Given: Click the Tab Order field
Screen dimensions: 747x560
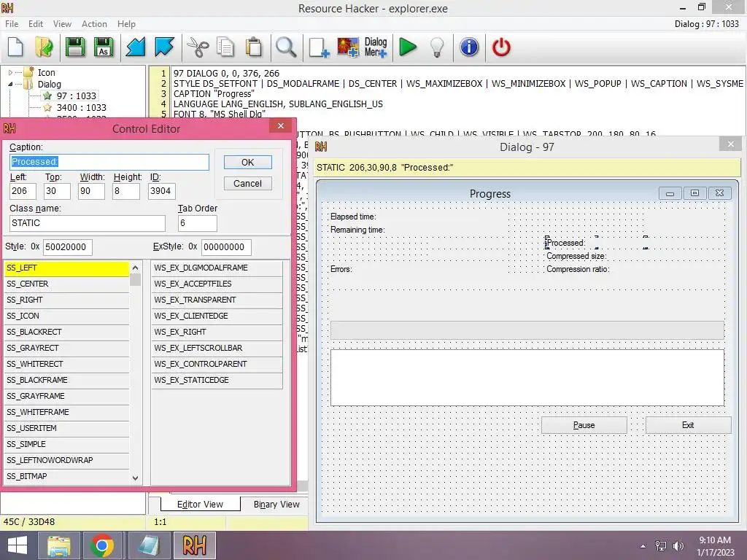Looking at the screenshot, I should [198, 223].
